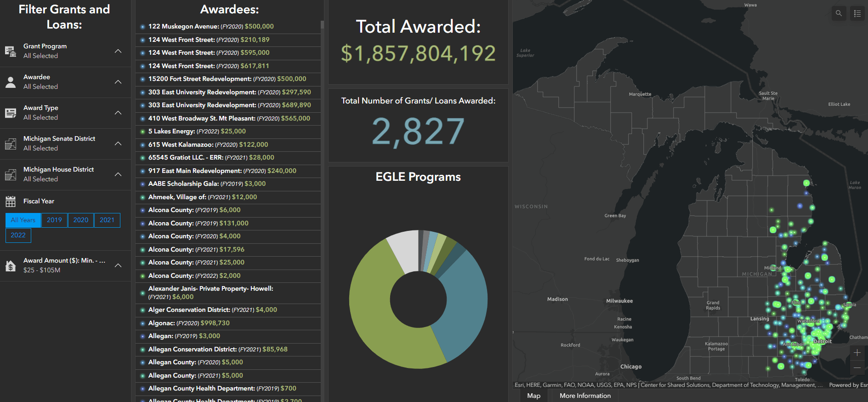This screenshot has height=402, width=868.
Task: Expand the Grant Program filter chevron
Action: pos(118,51)
